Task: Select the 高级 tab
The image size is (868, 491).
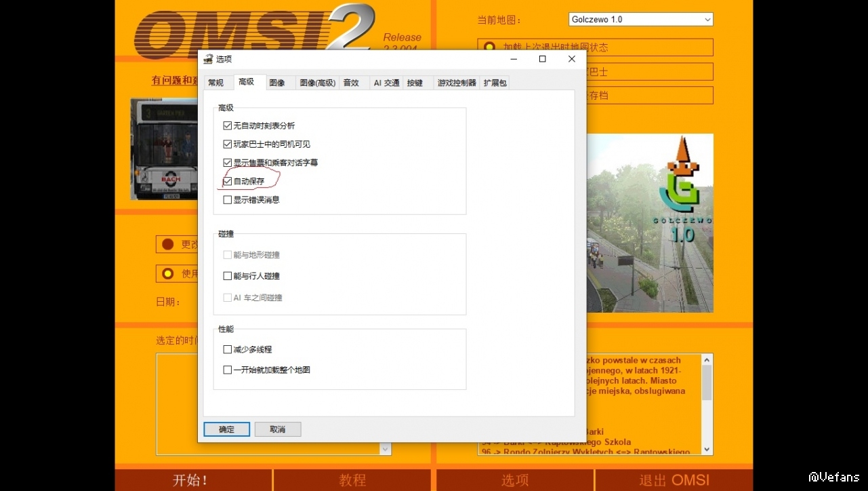Action: click(246, 82)
